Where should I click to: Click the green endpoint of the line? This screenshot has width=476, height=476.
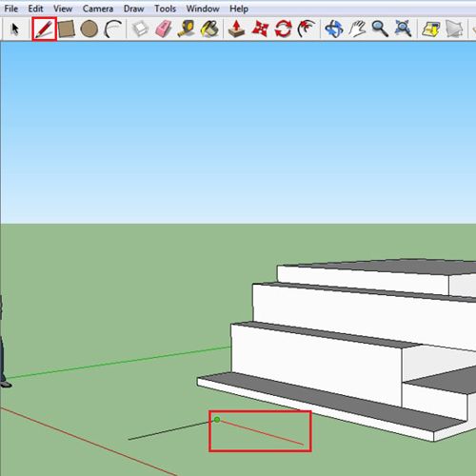click(x=217, y=420)
